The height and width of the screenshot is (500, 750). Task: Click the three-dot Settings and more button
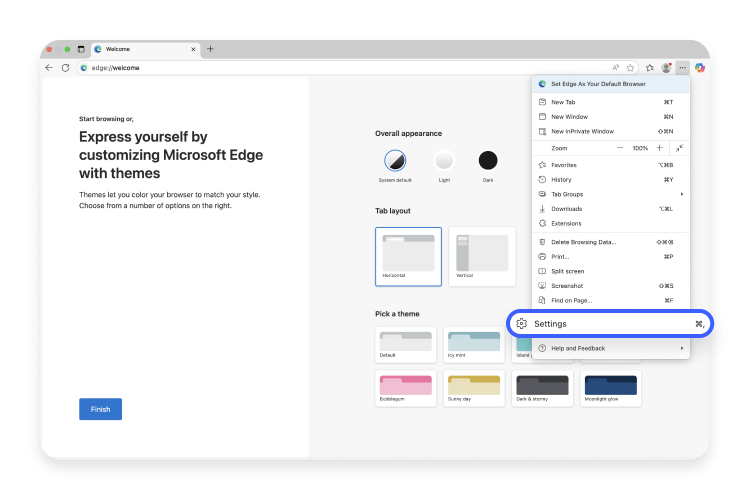[683, 68]
